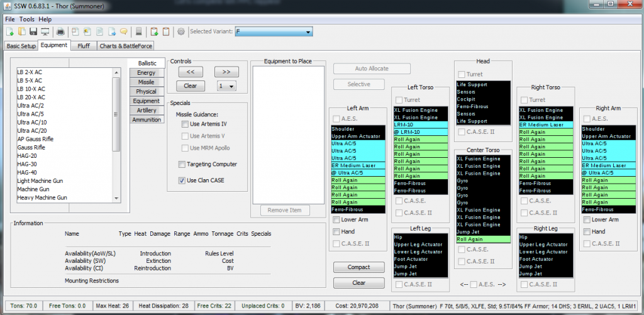Open the Tools menu
644x315 pixels.
[x=26, y=19]
